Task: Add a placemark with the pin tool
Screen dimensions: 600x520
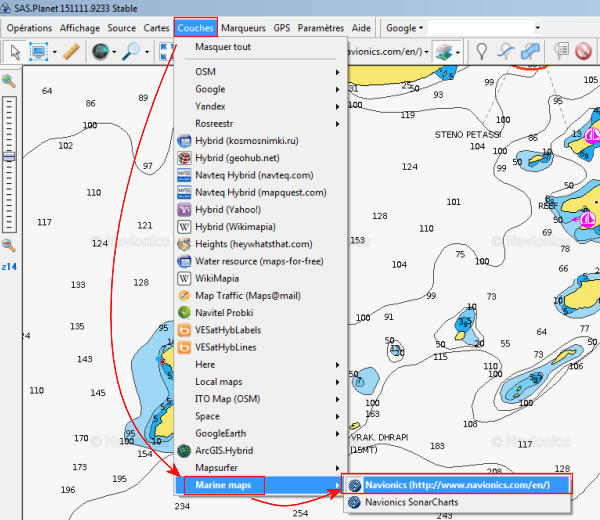Action: (x=481, y=52)
